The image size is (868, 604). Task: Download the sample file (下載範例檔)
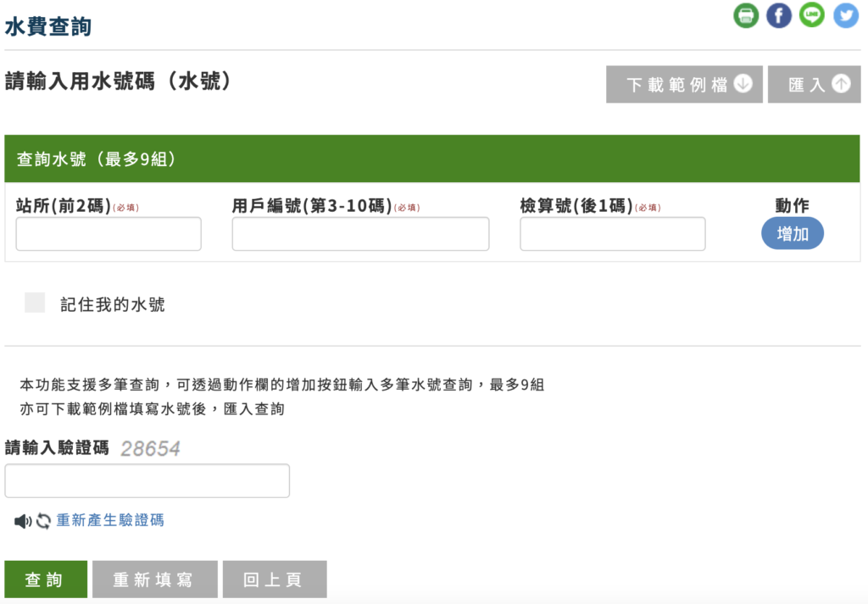click(684, 85)
